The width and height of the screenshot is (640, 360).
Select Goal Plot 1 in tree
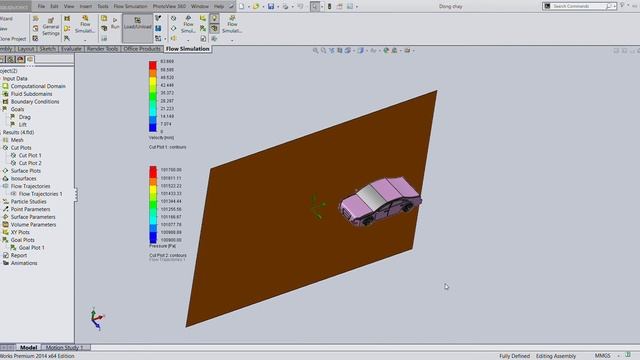[x=31, y=247]
